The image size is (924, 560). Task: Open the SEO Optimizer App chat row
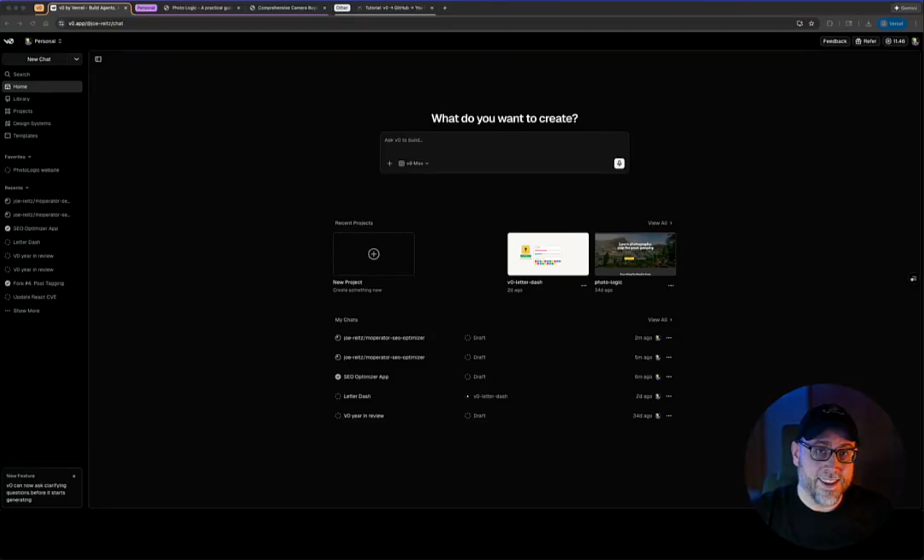pyautogui.click(x=504, y=377)
